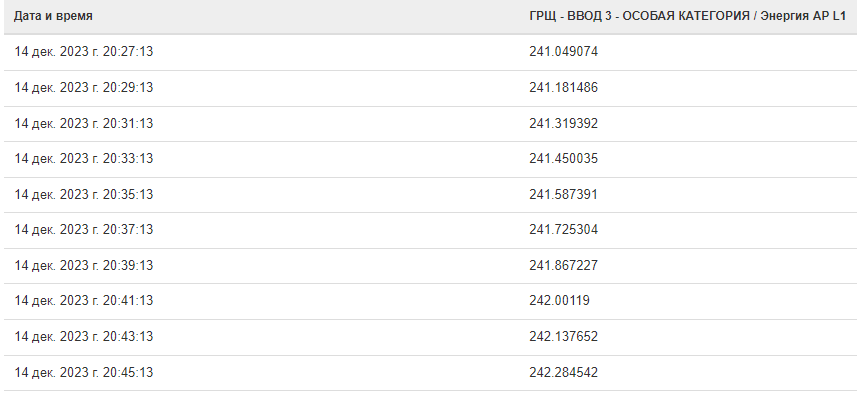Viewport: 857px width, 393px height.
Task: Select the row with timestamp 20:39:13
Action: pyautogui.click(x=430, y=266)
